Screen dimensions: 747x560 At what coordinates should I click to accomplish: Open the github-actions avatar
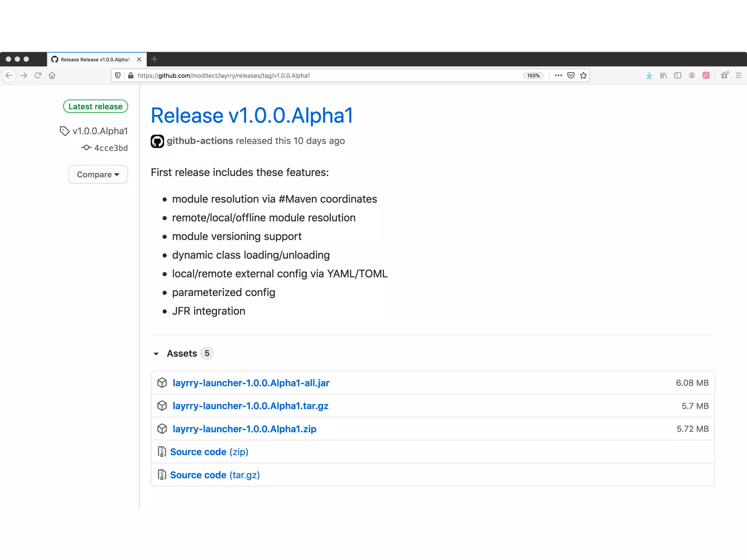pyautogui.click(x=157, y=141)
